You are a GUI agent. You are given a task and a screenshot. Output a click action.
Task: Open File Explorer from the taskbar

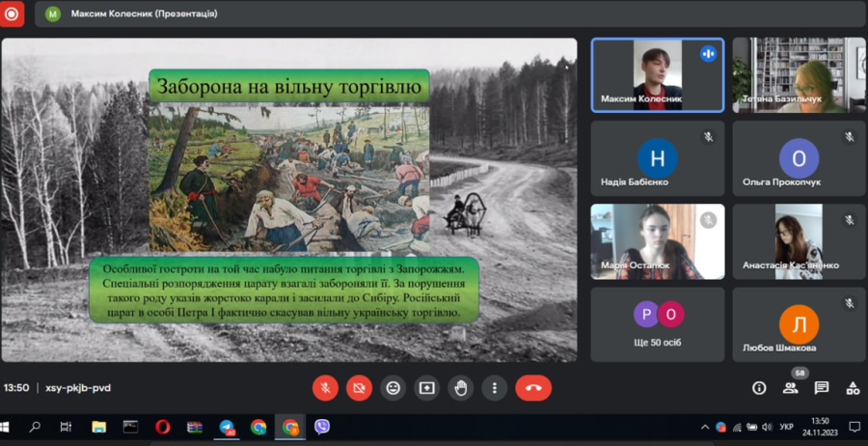click(x=98, y=427)
